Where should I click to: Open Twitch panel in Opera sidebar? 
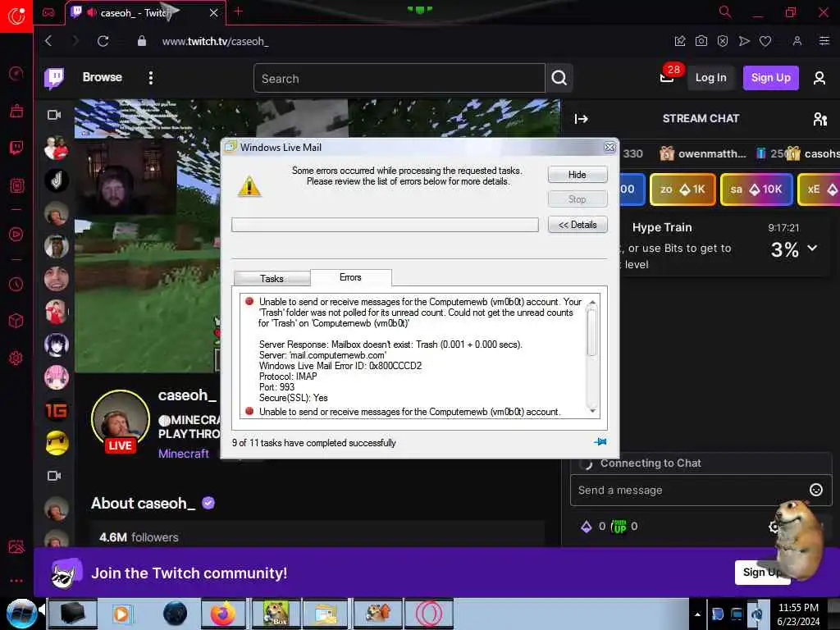tap(16, 148)
